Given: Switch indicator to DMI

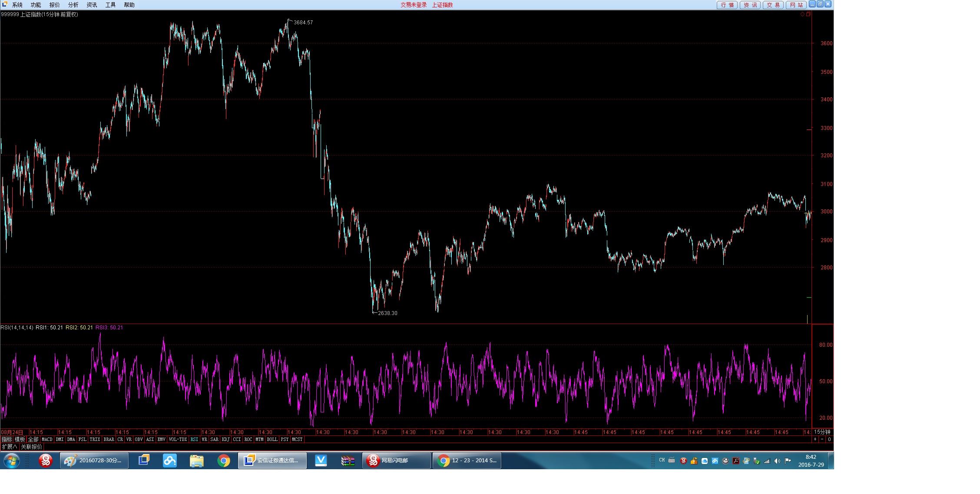Looking at the screenshot, I should (x=60, y=439).
